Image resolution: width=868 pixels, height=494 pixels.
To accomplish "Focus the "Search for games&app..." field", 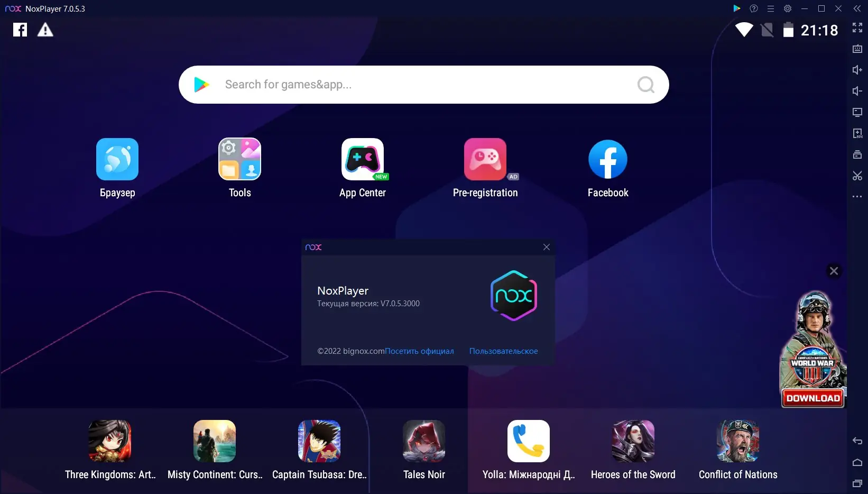I will click(424, 85).
